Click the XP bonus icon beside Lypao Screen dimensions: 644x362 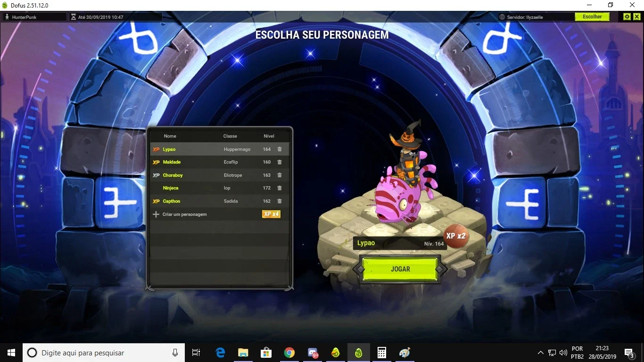(x=156, y=149)
